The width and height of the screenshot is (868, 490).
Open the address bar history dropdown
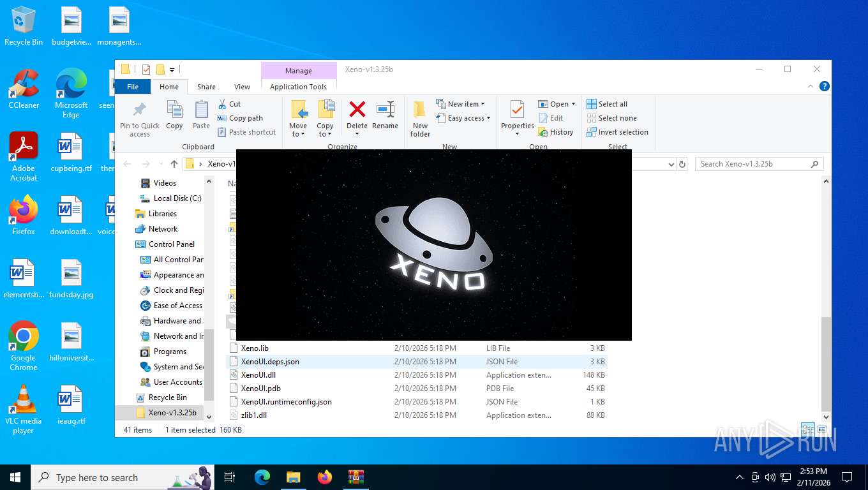point(671,164)
